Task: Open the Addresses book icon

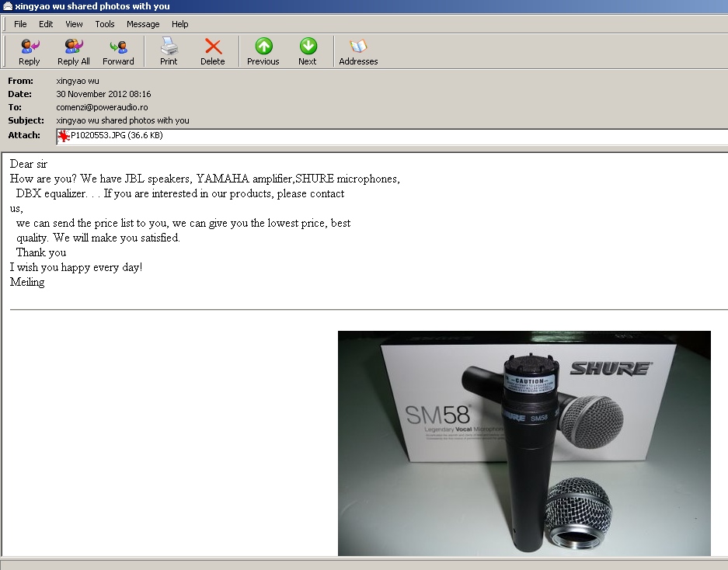Action: point(358,51)
